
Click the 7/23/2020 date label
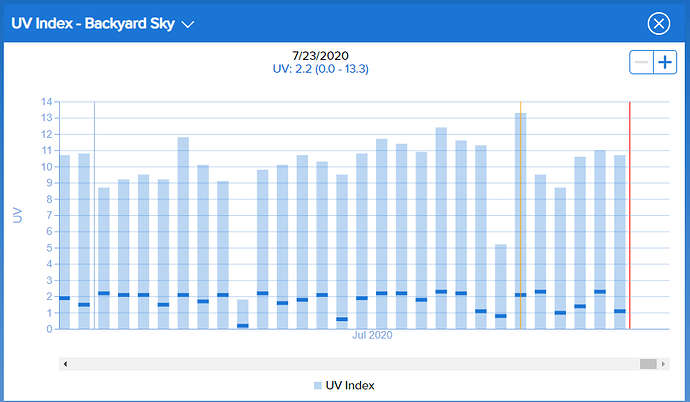[320, 56]
